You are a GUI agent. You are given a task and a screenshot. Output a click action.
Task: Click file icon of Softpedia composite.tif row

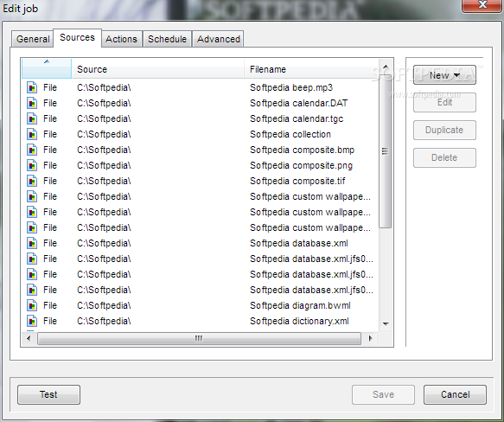32,181
